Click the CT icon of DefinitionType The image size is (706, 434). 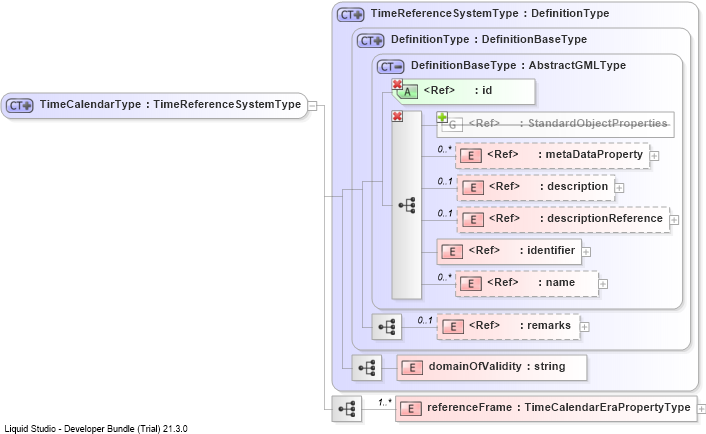point(371,41)
